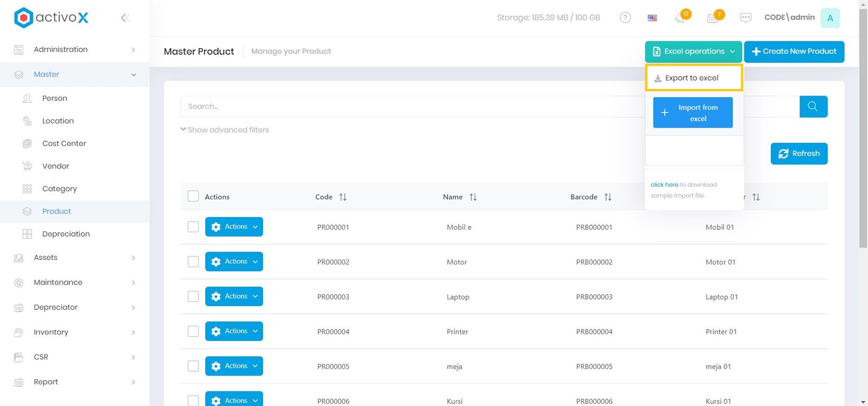Expand the Assets sidebar menu
The width and height of the screenshot is (868, 406).
click(x=75, y=258)
